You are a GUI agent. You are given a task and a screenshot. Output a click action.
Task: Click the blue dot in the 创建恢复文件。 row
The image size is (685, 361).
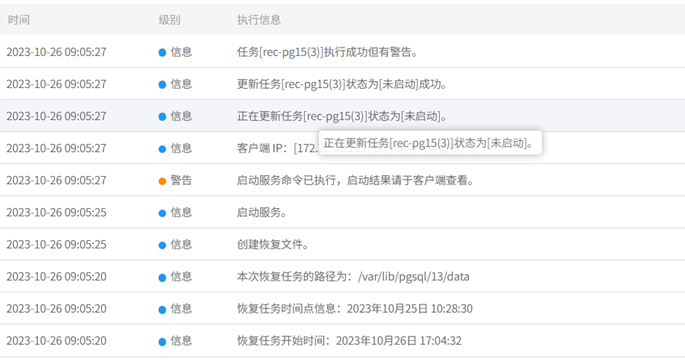(x=162, y=245)
